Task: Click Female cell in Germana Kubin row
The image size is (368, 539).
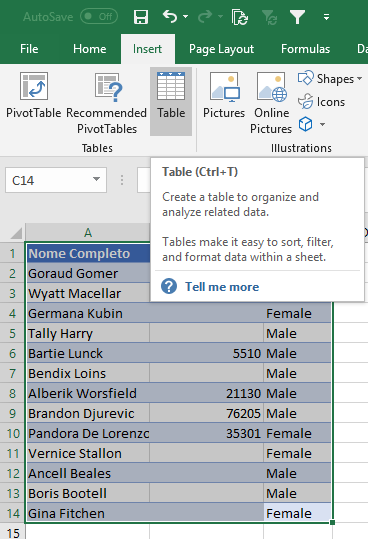Action: tap(297, 313)
